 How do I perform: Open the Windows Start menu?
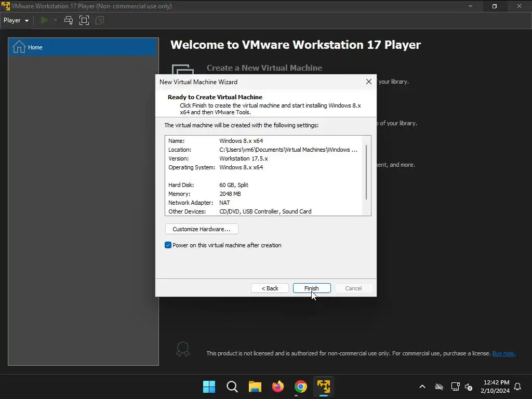209,387
